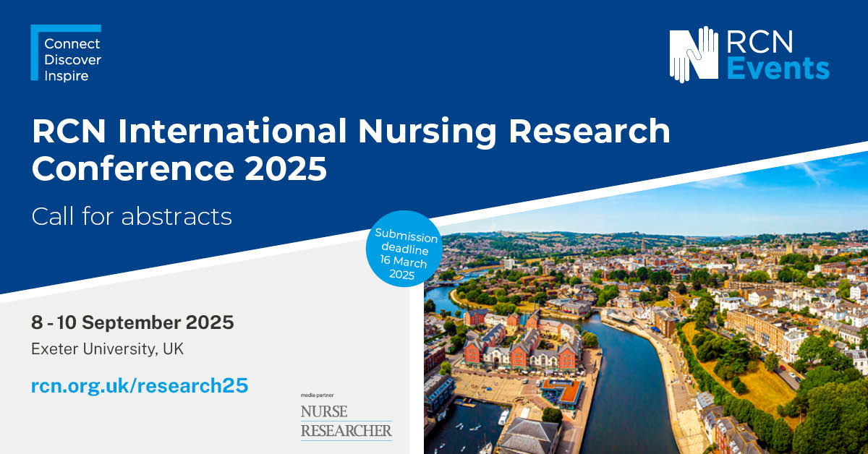Select the conference title heading text
The image size is (868, 454).
[351, 149]
